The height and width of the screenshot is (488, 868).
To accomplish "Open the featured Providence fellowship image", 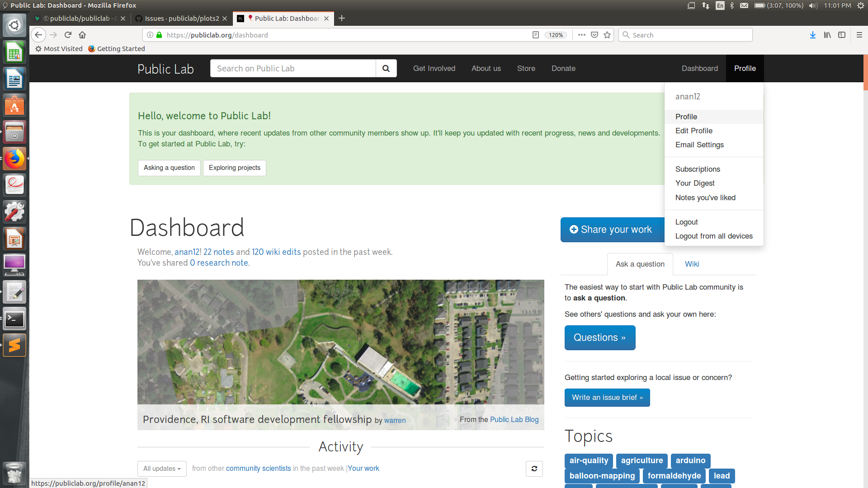I will coord(340,342).
